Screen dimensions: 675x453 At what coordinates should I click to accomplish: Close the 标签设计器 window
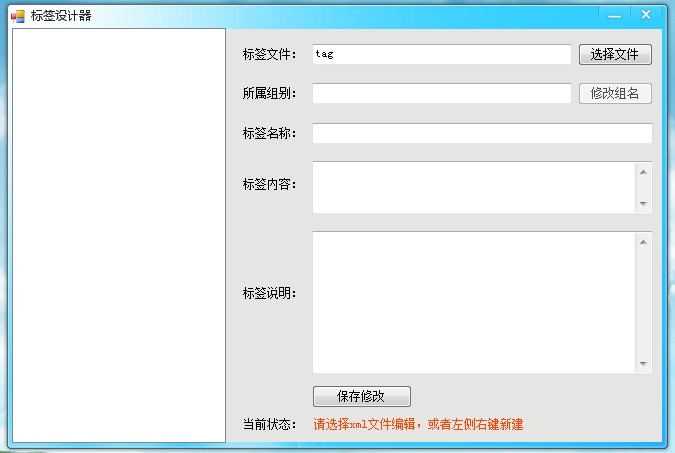[x=646, y=14]
